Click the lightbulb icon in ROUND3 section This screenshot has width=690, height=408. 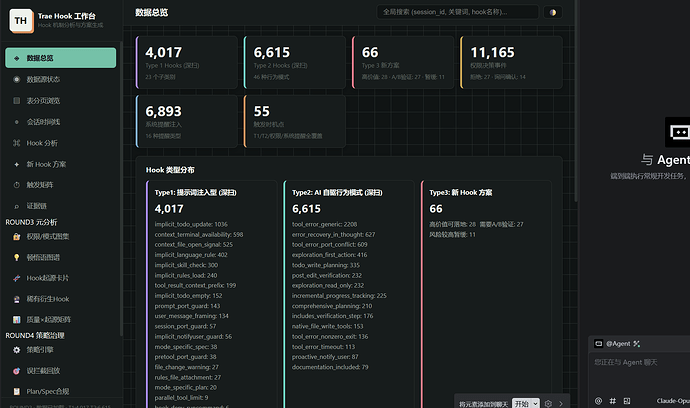[x=17, y=257]
